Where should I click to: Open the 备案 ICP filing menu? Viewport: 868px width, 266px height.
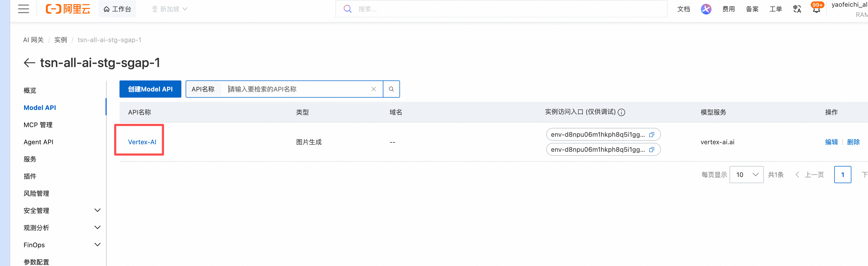point(752,9)
